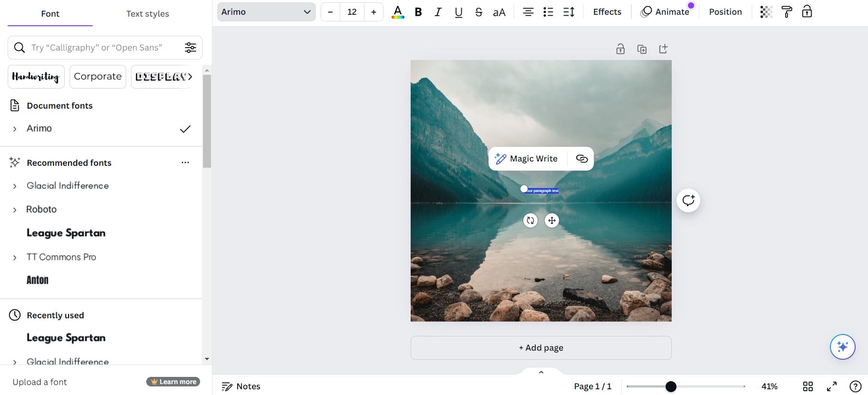
Task: Expand TT Commons Pro font variants
Action: click(15, 258)
